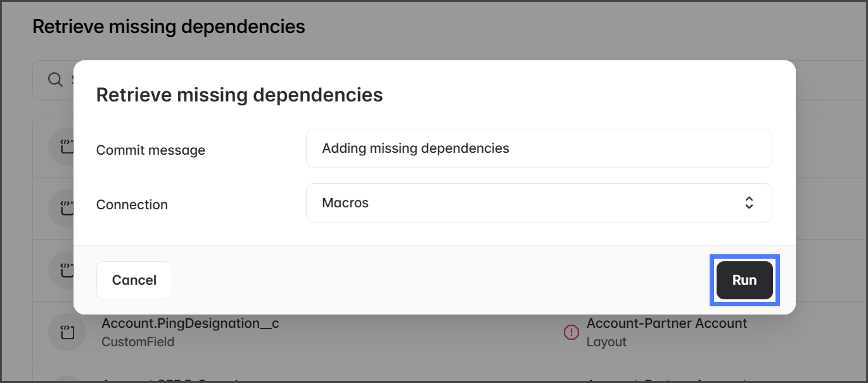Click the Layout type label
The width and height of the screenshot is (868, 383).
click(x=606, y=342)
